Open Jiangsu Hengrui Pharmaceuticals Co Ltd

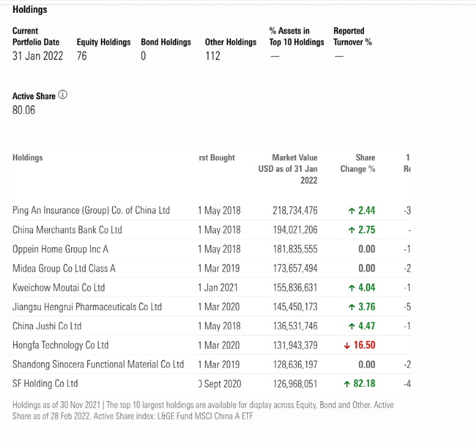click(x=87, y=307)
